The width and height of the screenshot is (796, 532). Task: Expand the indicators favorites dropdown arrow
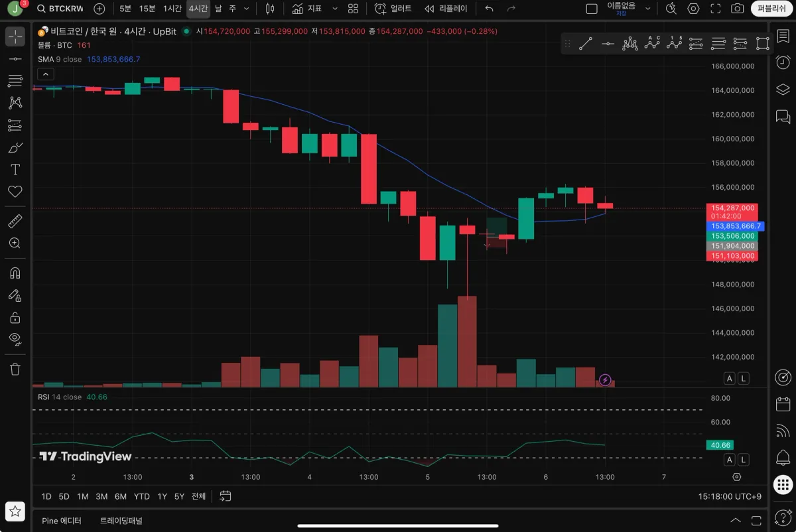334,9
